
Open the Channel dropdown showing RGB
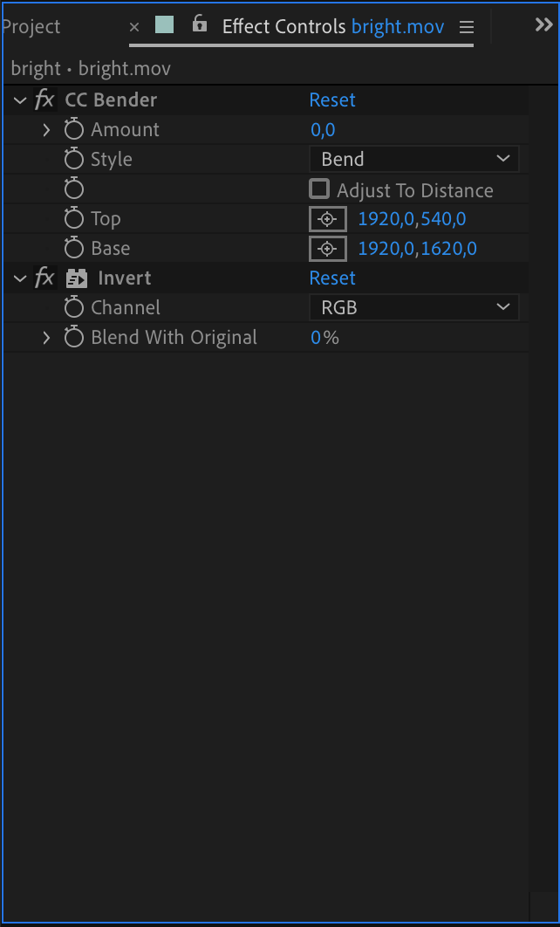pos(414,308)
